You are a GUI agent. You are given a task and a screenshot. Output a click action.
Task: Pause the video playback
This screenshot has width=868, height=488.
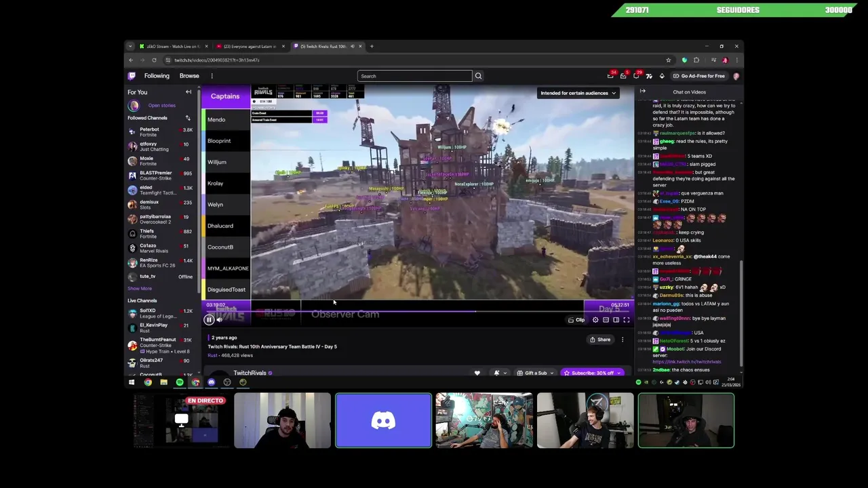click(209, 320)
